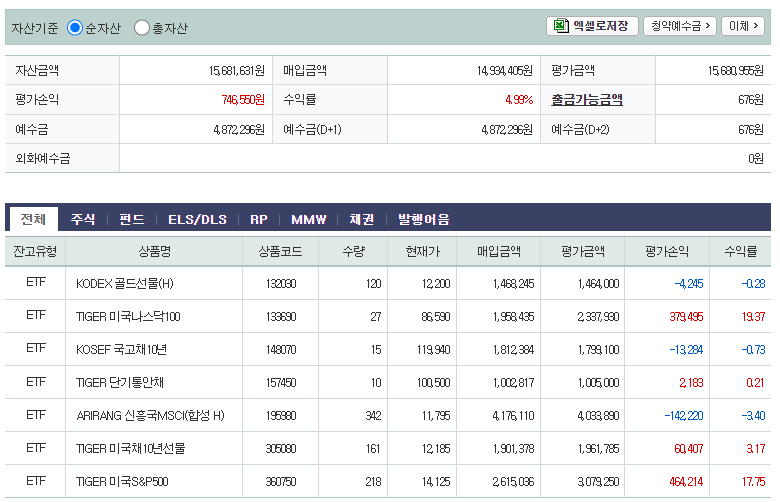Select the 순자산 radio button
This screenshot has height=502, width=780.
[75, 28]
